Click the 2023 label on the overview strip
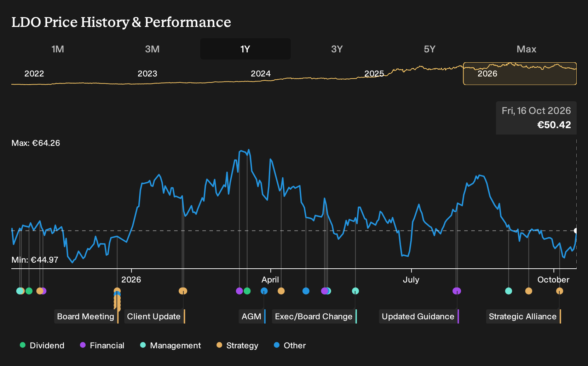 coord(147,74)
